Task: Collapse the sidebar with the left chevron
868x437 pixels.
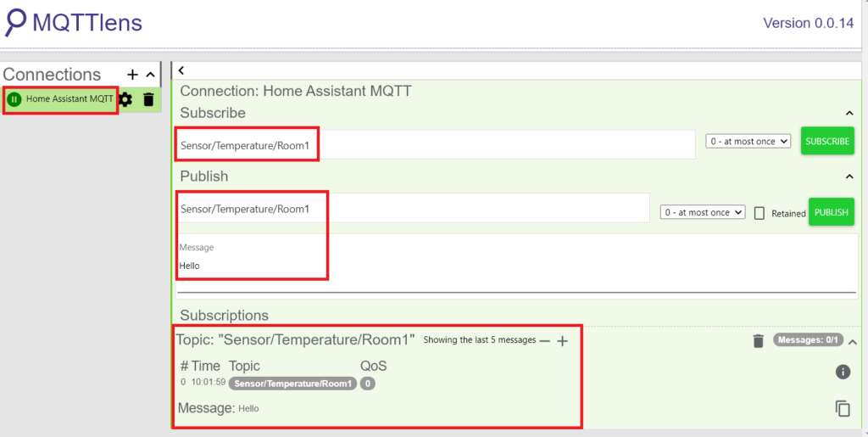Action: point(181,71)
